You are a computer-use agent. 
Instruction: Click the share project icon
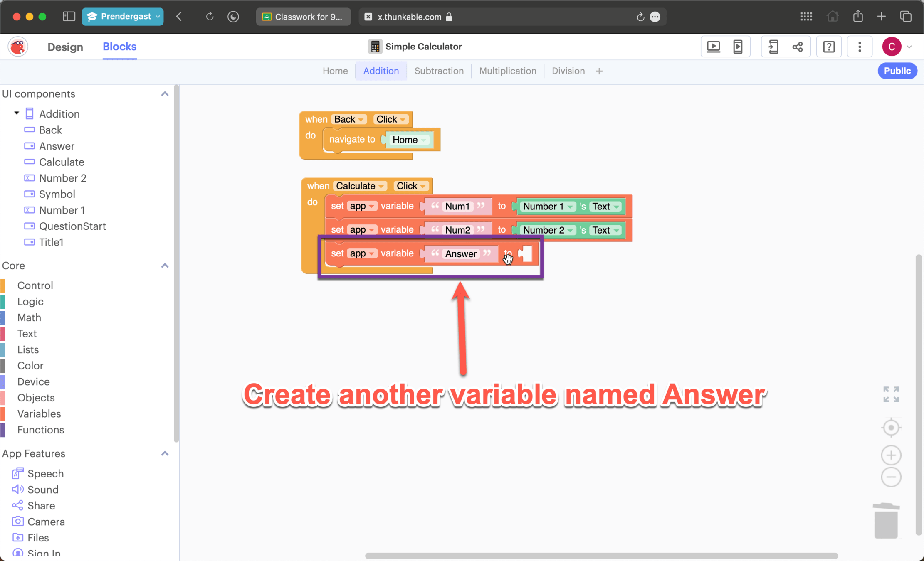[797, 47]
